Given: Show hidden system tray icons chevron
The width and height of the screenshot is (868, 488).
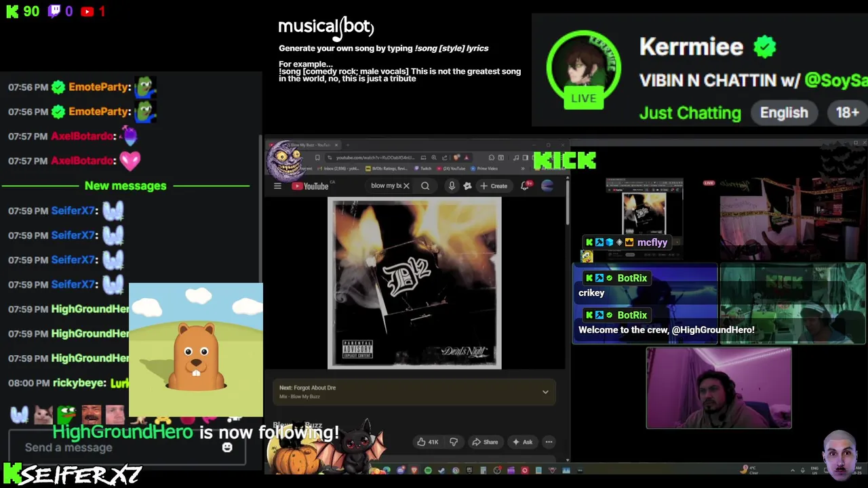Looking at the screenshot, I should 793,470.
